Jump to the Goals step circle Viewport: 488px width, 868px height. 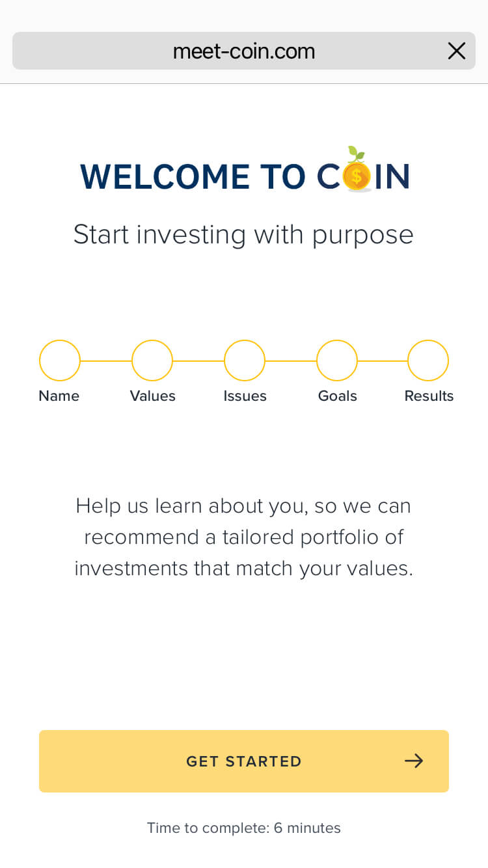point(337,360)
